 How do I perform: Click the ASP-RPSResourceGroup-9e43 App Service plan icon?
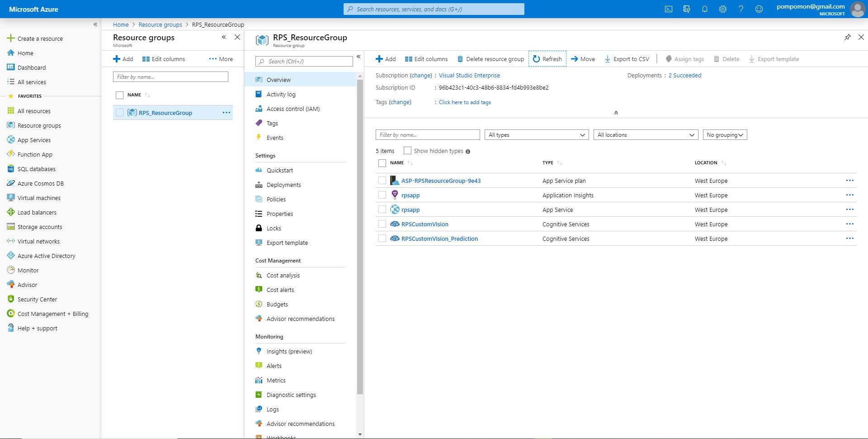point(394,181)
